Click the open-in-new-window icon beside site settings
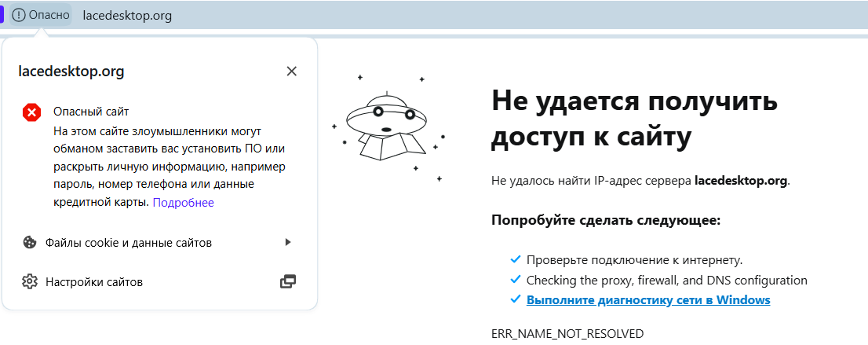The width and height of the screenshot is (868, 345). pos(288,281)
